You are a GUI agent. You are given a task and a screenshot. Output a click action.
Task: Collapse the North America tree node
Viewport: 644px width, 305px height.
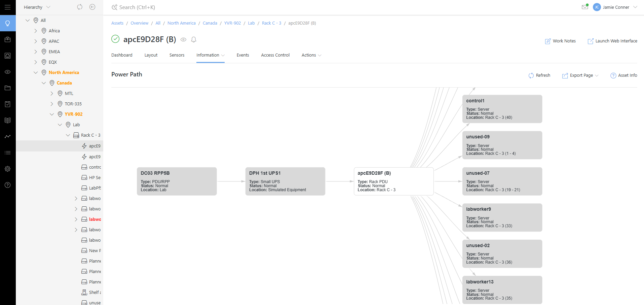(36, 73)
